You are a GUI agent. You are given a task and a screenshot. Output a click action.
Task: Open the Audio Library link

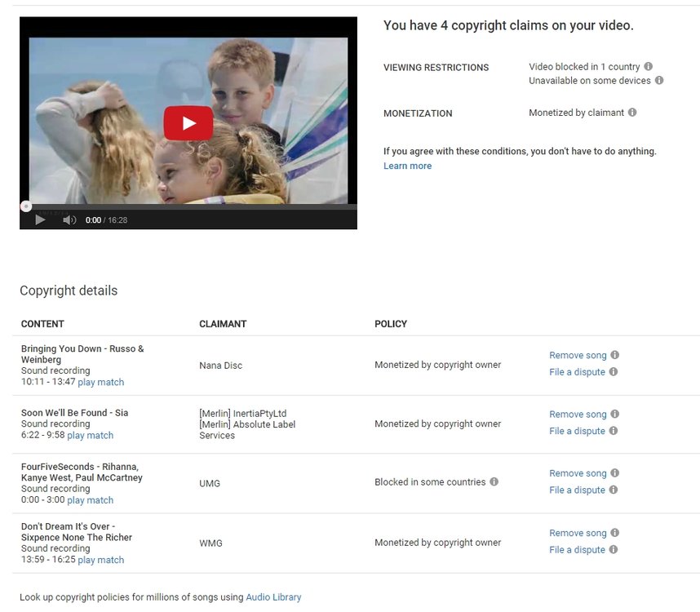pos(273,596)
